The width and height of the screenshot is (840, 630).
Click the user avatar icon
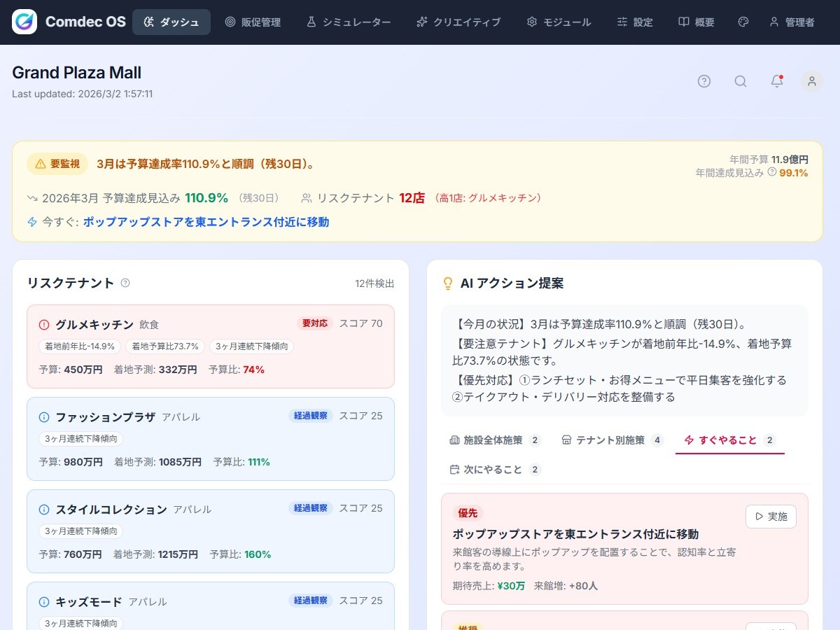[x=812, y=81]
